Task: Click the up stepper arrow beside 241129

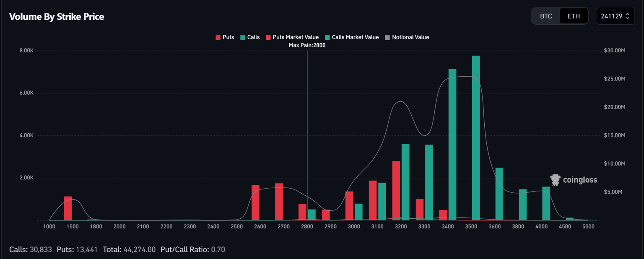Action: point(627,13)
